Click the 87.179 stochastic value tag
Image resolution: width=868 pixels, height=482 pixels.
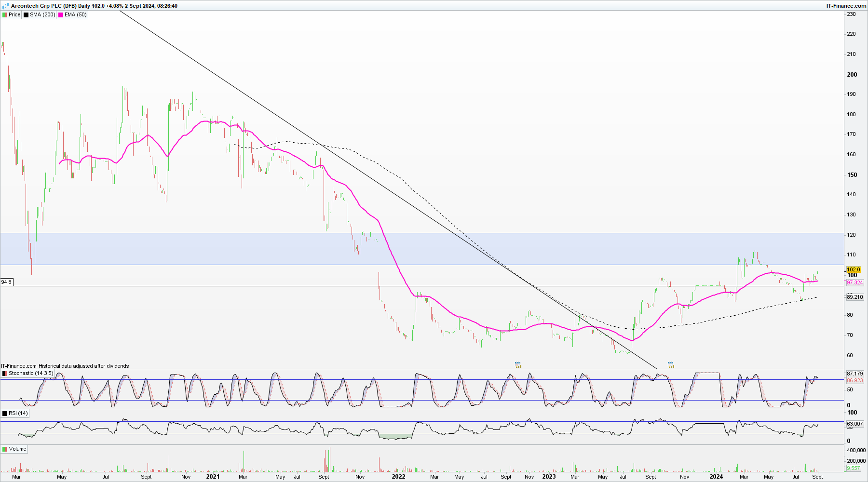855,374
